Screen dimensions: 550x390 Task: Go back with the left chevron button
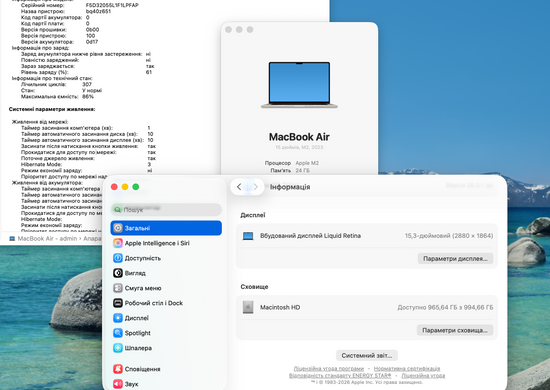[239, 187]
